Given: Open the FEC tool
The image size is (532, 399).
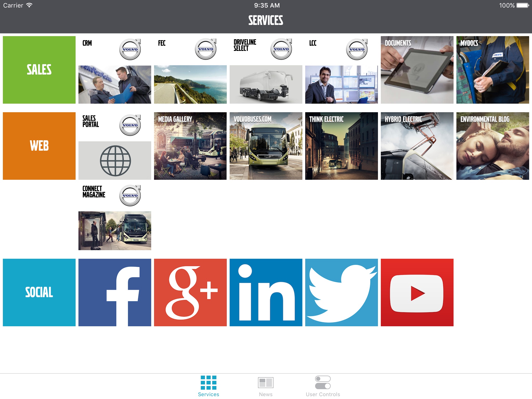Looking at the screenshot, I should (190, 69).
